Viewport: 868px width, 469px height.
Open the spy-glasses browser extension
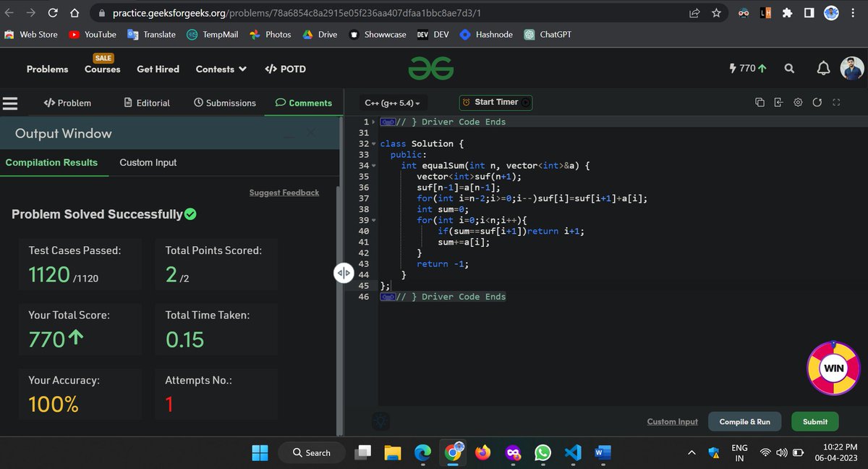744,13
